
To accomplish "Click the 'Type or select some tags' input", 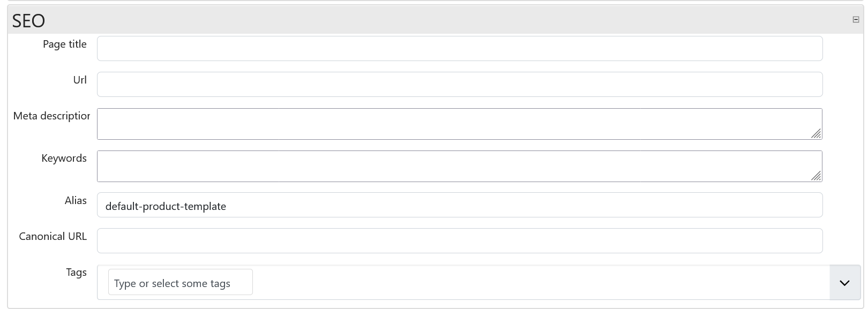I will [180, 283].
